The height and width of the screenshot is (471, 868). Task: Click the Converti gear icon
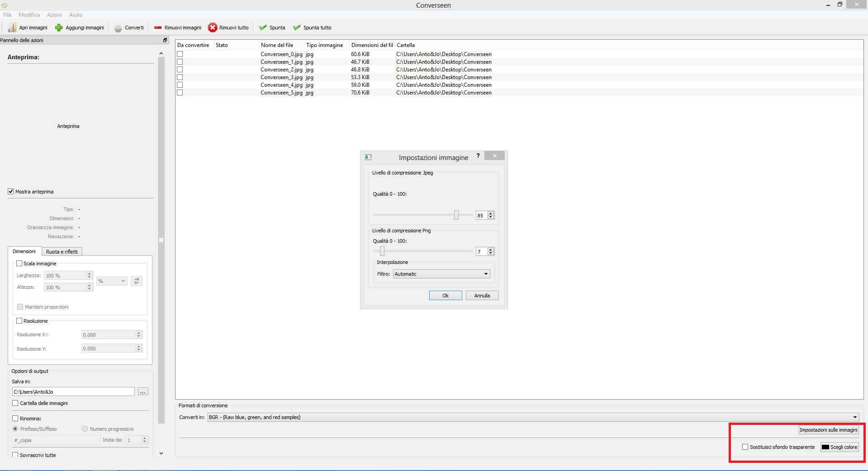click(x=118, y=28)
